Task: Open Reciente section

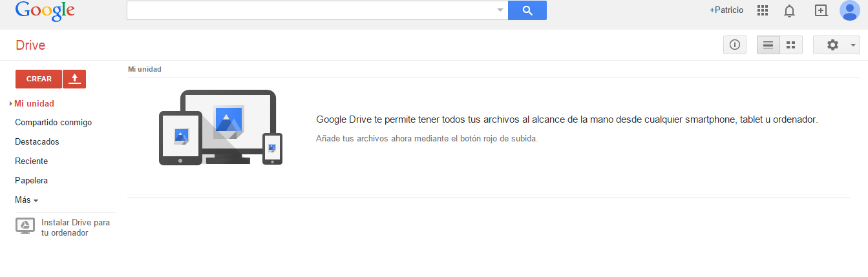Action: [x=32, y=161]
